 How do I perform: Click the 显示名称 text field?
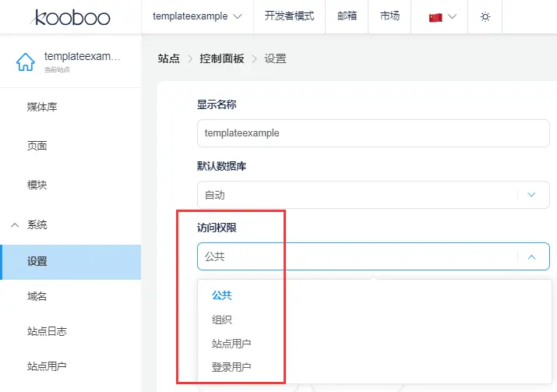pos(373,133)
